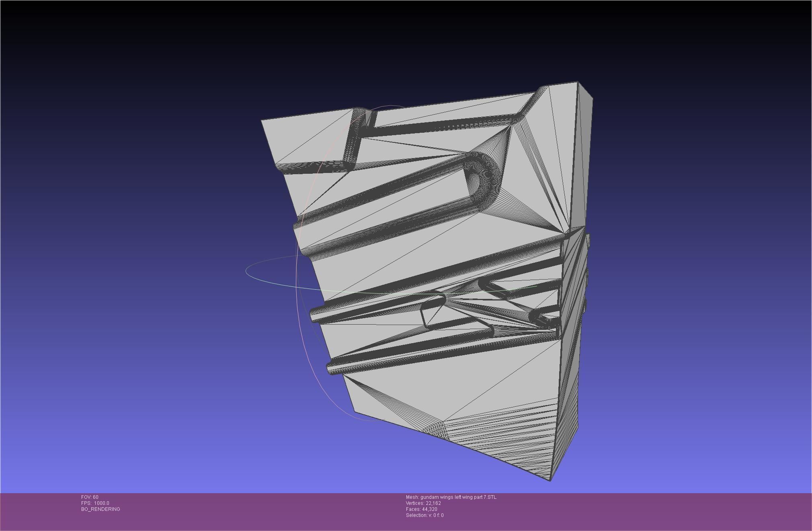Click the 'Selection: v: 0 f: 0' line
The width and height of the screenshot is (812, 531).
tap(424, 515)
